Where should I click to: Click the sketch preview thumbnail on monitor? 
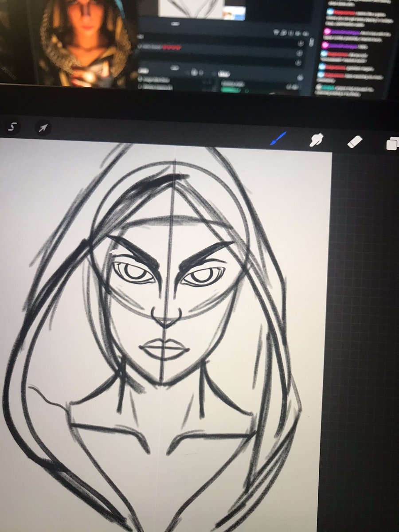tap(191, 9)
